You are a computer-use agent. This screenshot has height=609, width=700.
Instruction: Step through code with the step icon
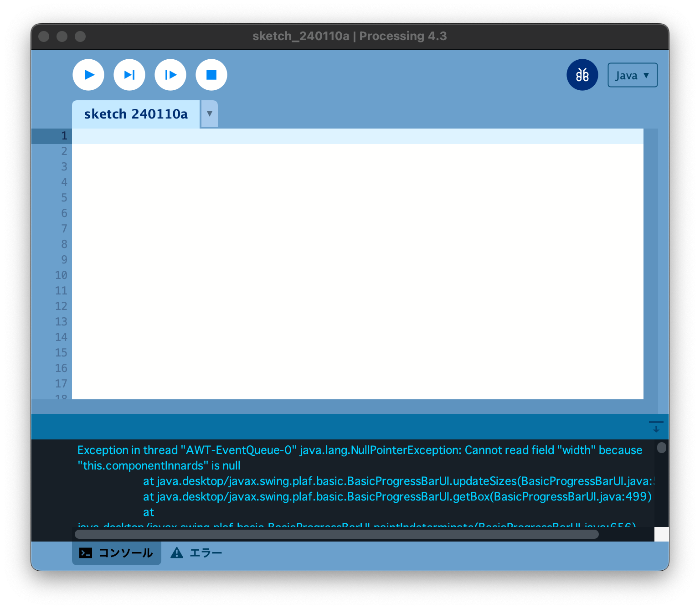coord(129,74)
